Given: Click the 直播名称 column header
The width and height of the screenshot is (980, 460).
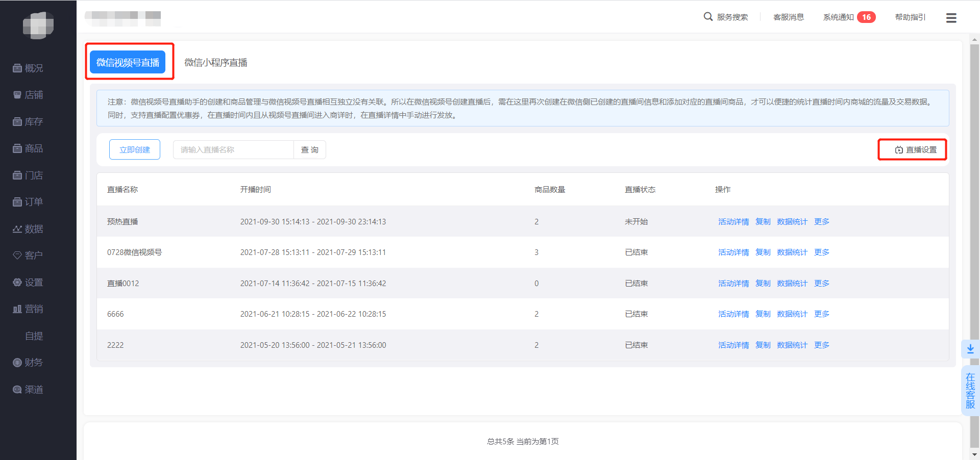Looking at the screenshot, I should 122,190.
